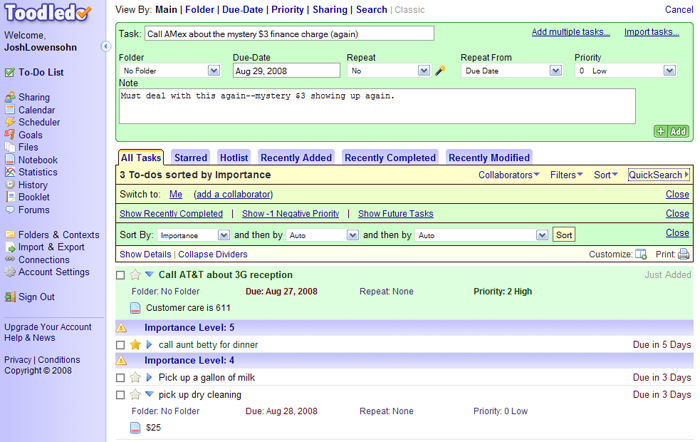The height and width of the screenshot is (442, 700).
Task: Click the Calendar icon in sidebar
Action: coord(10,110)
